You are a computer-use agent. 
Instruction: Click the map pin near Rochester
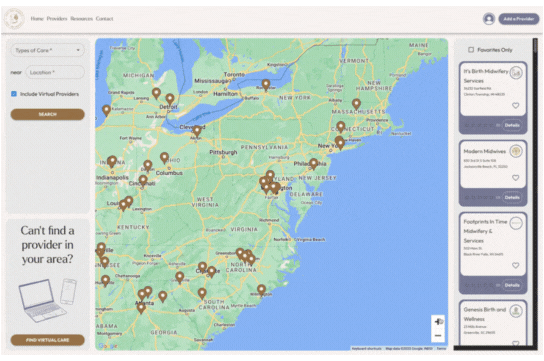coord(266,85)
